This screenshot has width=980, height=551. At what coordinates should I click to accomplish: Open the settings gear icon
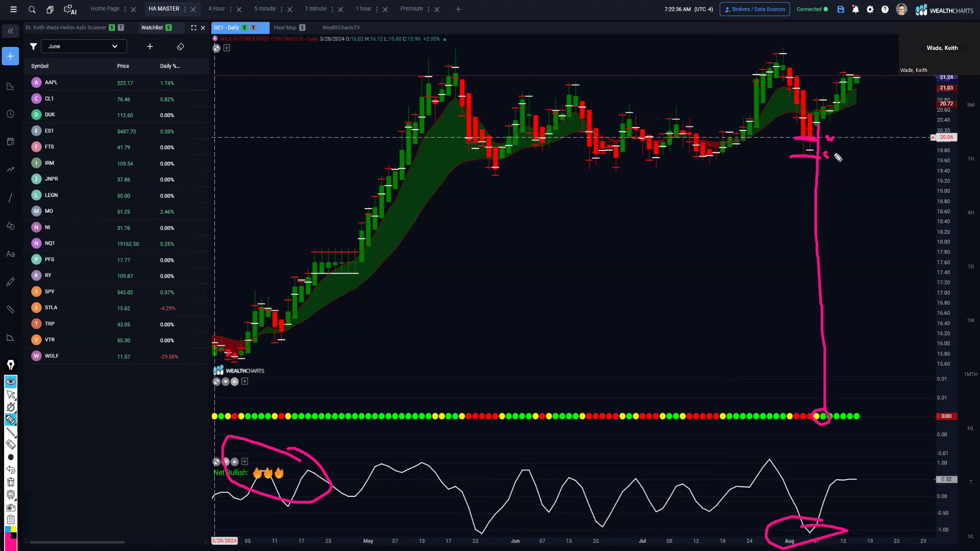pyautogui.click(x=870, y=9)
